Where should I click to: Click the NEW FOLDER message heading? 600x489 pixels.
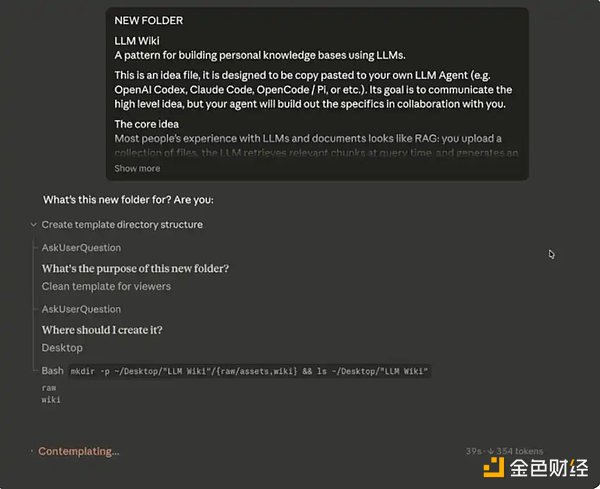tap(148, 20)
